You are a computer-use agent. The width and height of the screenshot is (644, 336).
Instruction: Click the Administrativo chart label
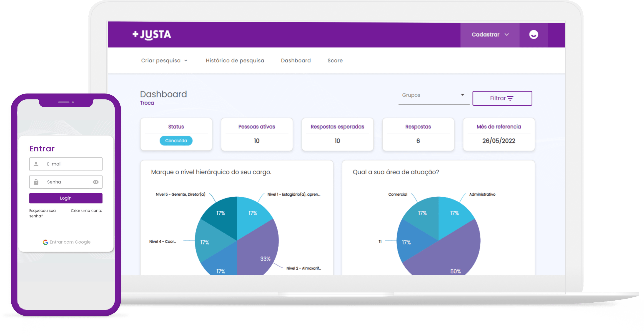pyautogui.click(x=482, y=195)
